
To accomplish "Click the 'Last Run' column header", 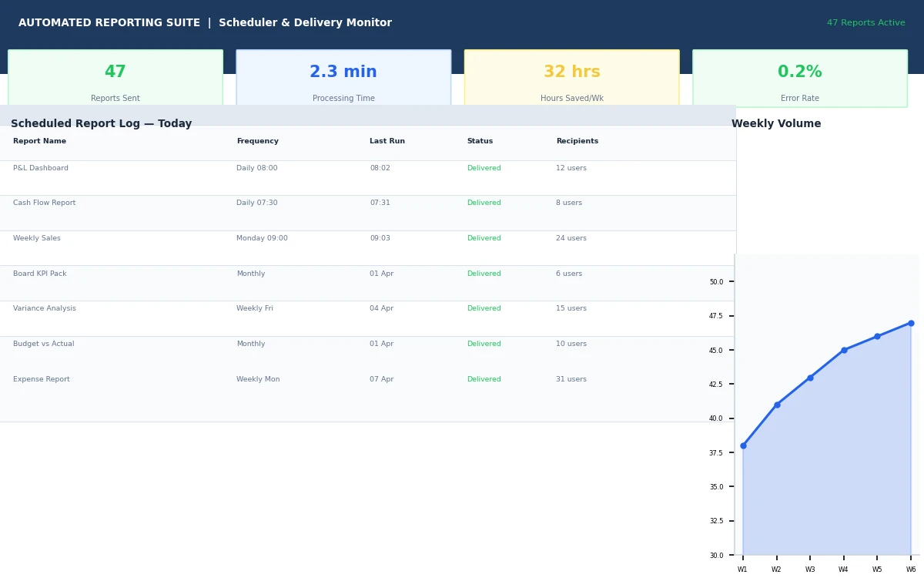I will coord(387,142).
